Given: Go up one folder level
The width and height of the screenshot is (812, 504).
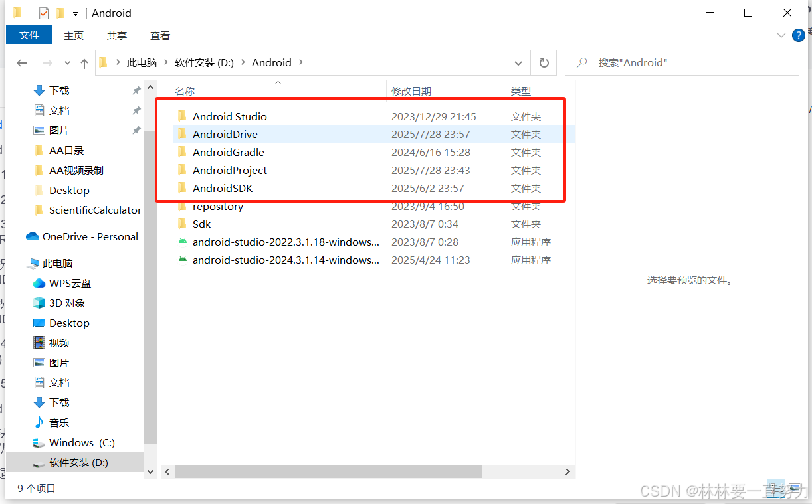Looking at the screenshot, I should tap(84, 63).
